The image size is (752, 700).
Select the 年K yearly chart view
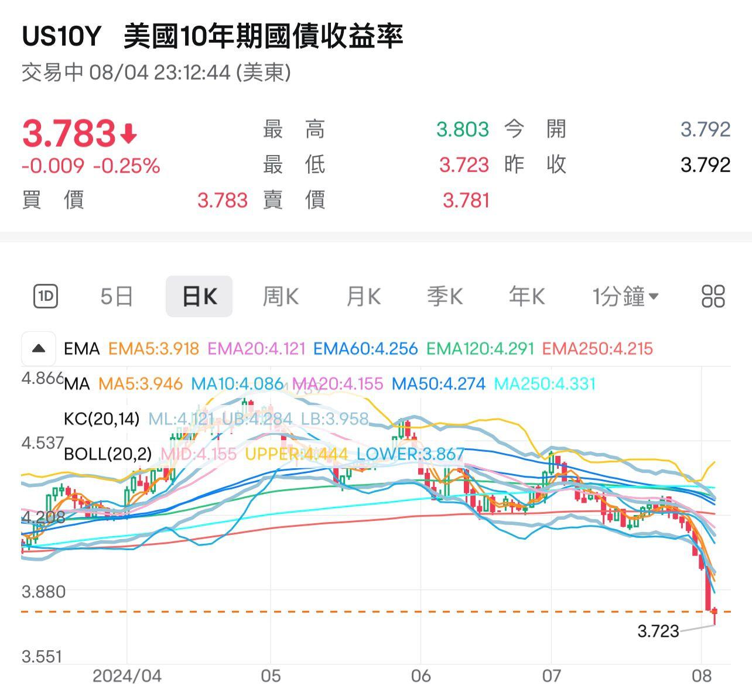click(526, 296)
